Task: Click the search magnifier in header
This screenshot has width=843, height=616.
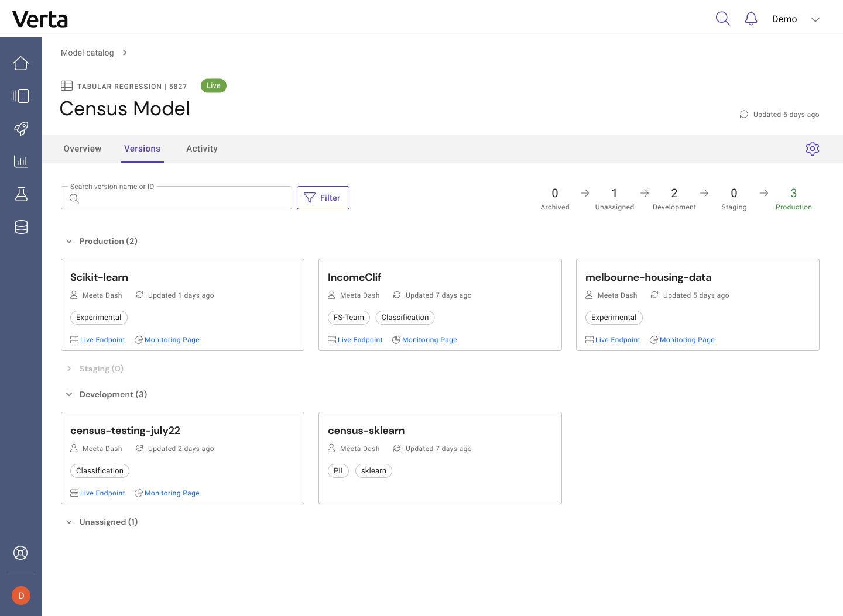Action: pos(723,19)
